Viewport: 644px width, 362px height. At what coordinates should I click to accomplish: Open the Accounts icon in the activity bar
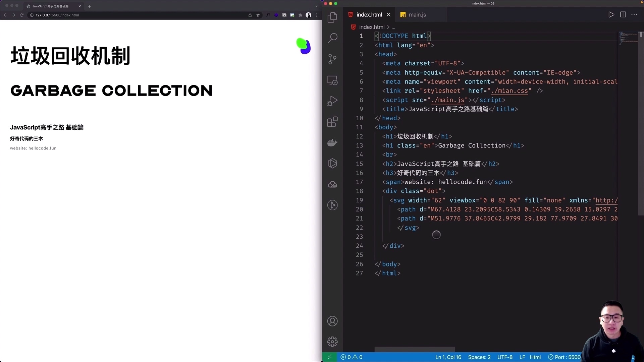coord(332,321)
